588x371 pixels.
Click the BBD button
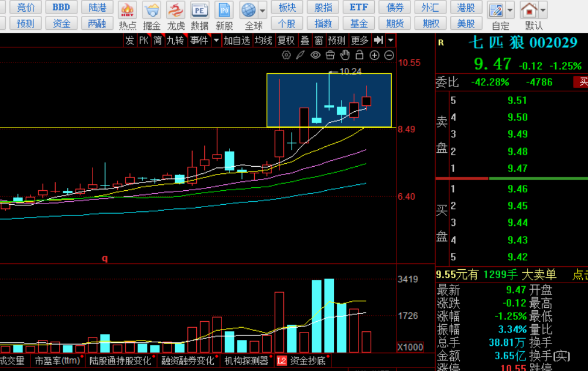pos(61,7)
